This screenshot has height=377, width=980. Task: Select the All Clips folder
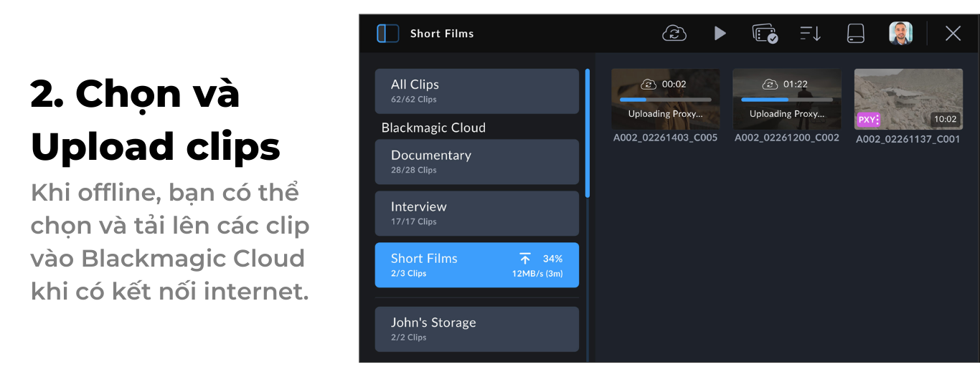476,91
